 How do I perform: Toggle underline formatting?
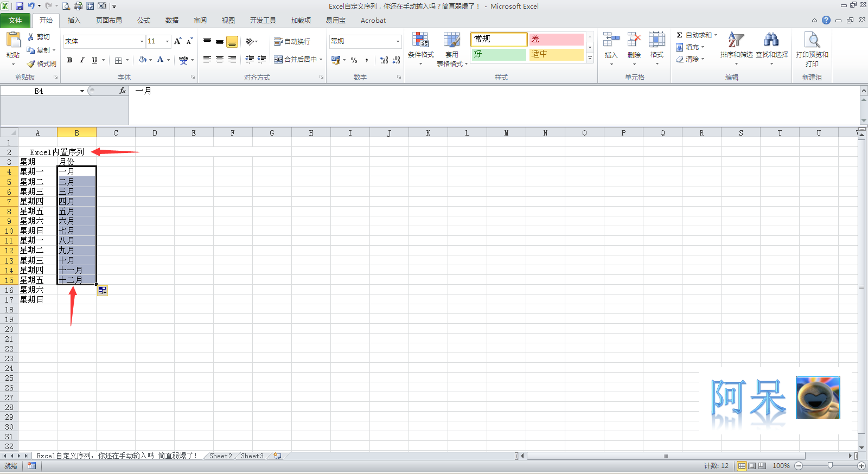point(94,60)
